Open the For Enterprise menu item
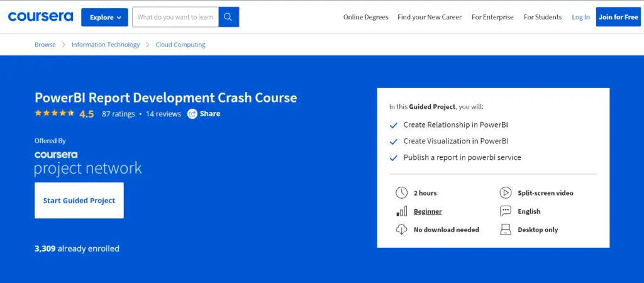Screen dimensions: 644x283 point(492,17)
